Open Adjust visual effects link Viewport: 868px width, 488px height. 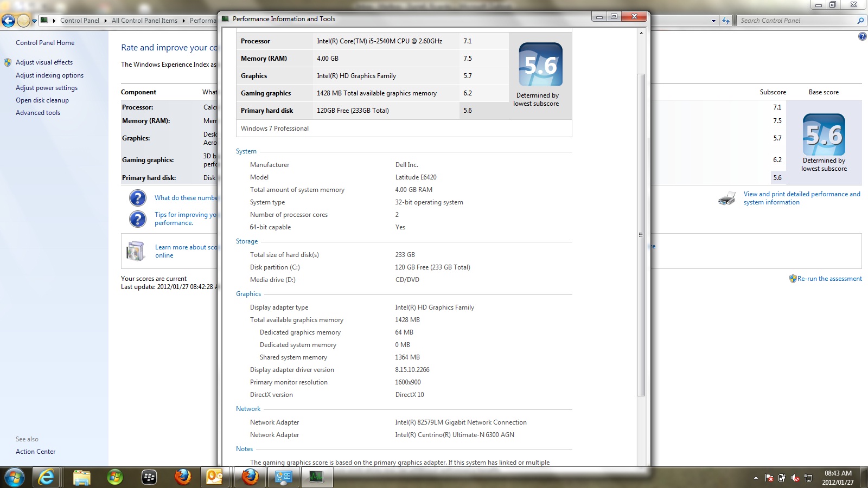(x=44, y=62)
